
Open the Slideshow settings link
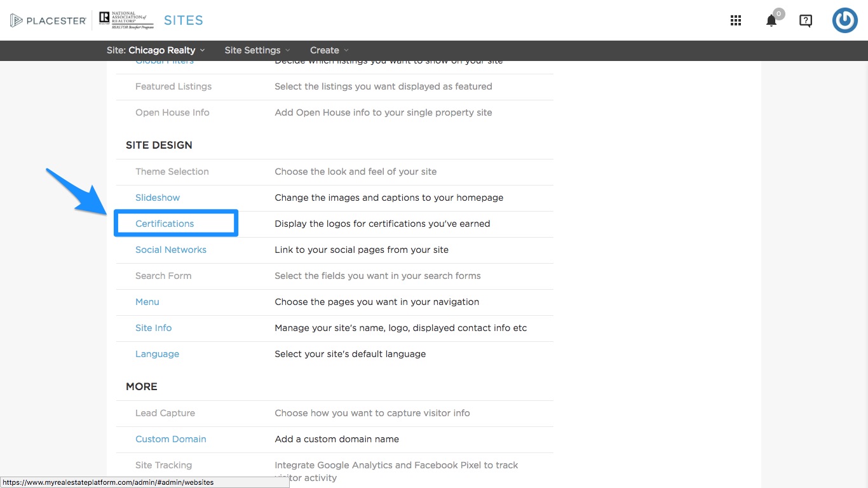(158, 198)
